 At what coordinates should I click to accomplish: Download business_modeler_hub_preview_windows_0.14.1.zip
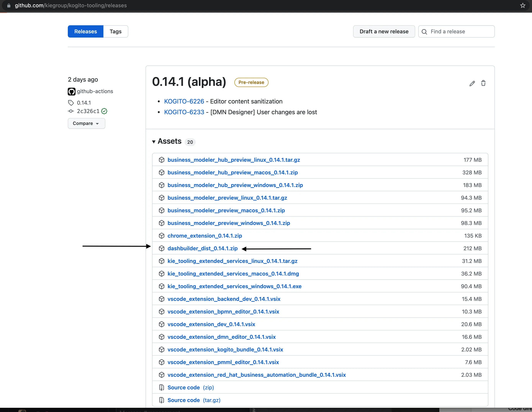pos(235,185)
